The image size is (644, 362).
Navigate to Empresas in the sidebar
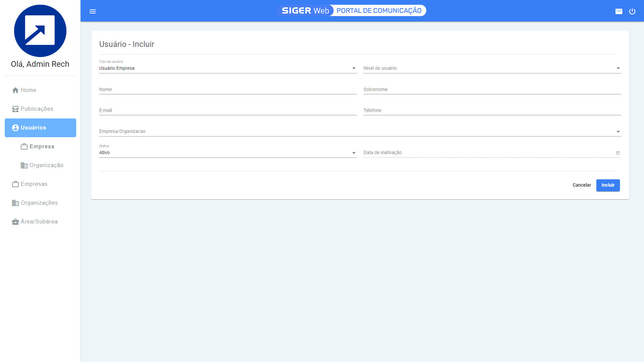click(40, 184)
